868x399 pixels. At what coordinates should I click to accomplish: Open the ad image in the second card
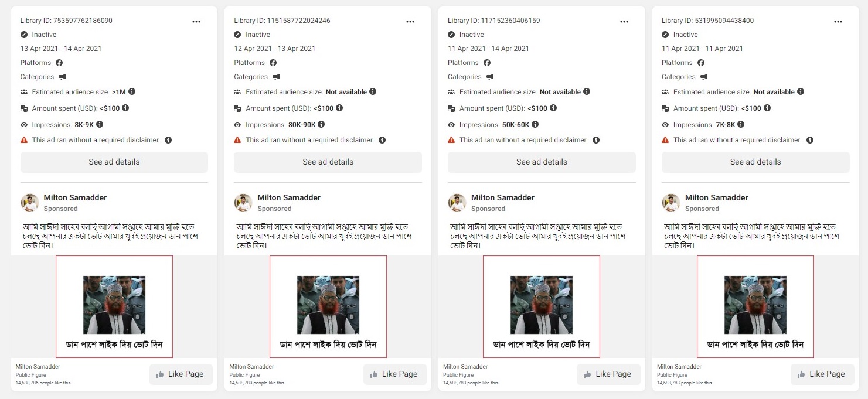coord(328,306)
